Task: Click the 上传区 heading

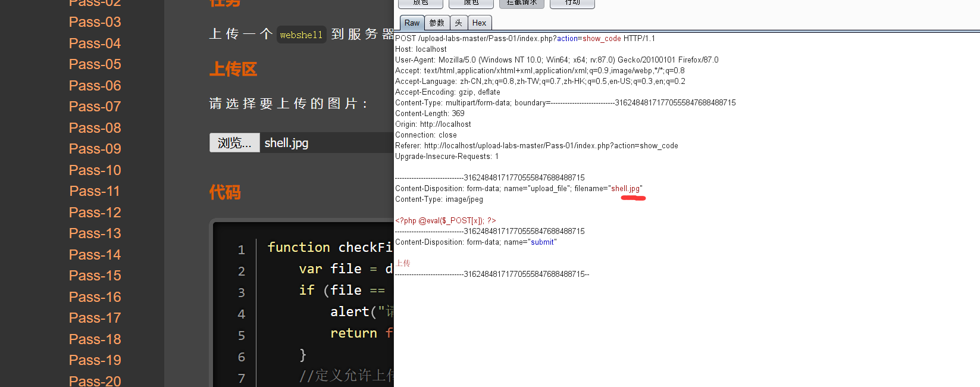Action: point(233,69)
